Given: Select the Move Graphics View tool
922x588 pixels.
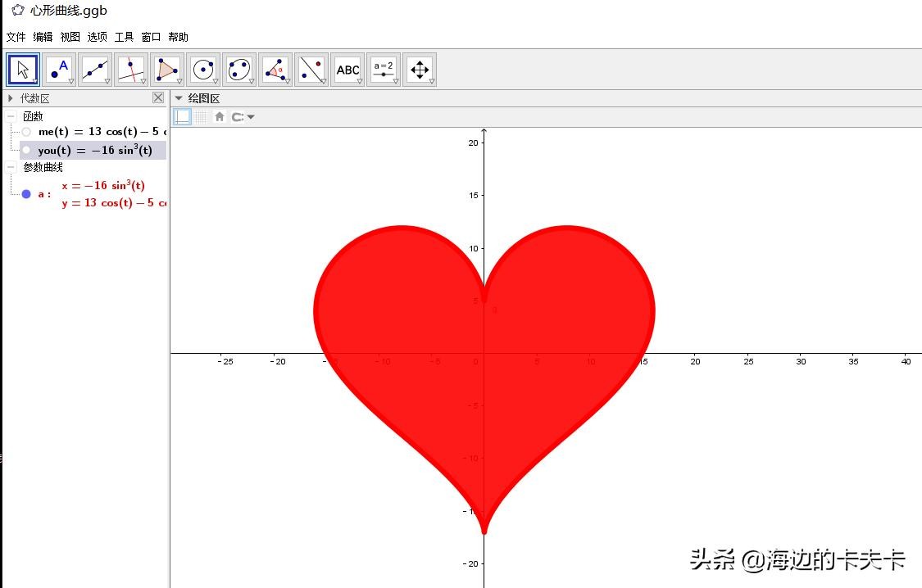Looking at the screenshot, I should click(x=420, y=70).
